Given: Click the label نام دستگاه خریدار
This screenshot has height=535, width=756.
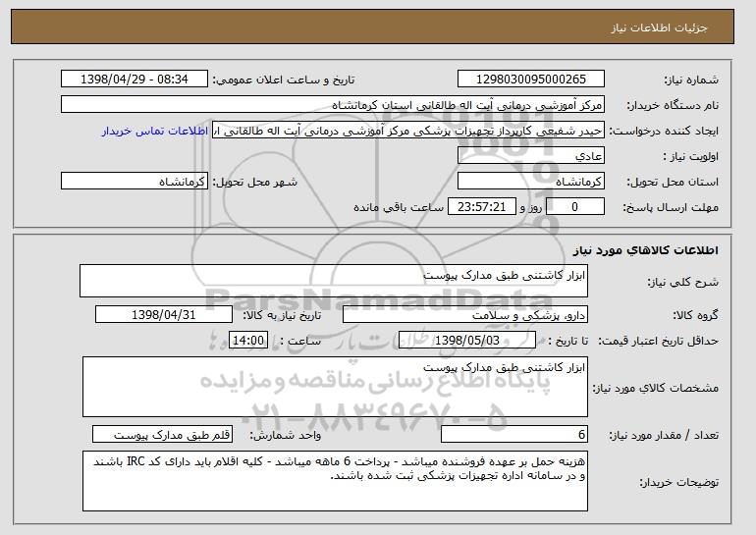Looking at the screenshot, I should [673, 105].
